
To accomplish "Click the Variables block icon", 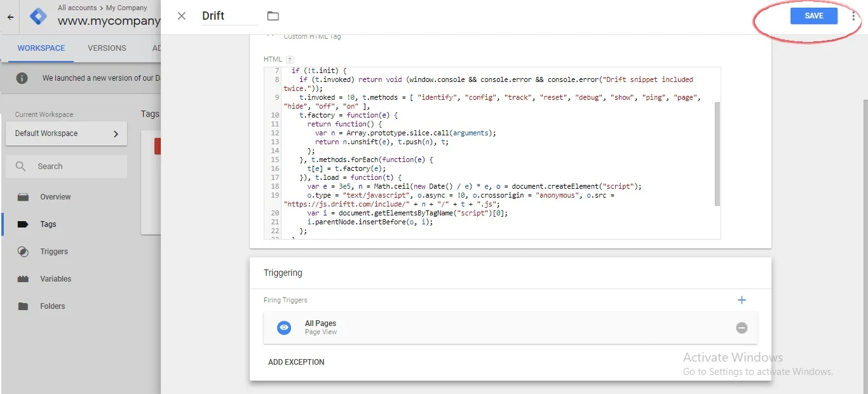I will pyautogui.click(x=23, y=279).
